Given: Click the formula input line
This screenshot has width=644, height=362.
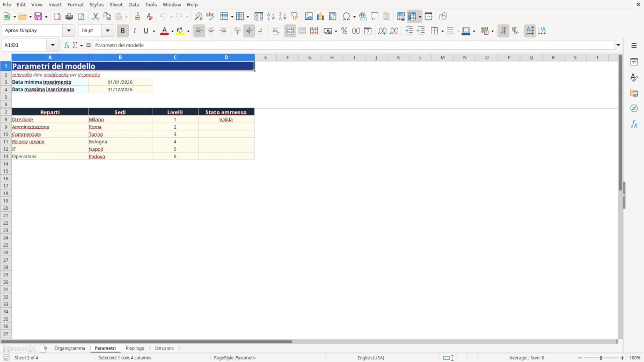Looking at the screenshot, I should coord(354,46).
